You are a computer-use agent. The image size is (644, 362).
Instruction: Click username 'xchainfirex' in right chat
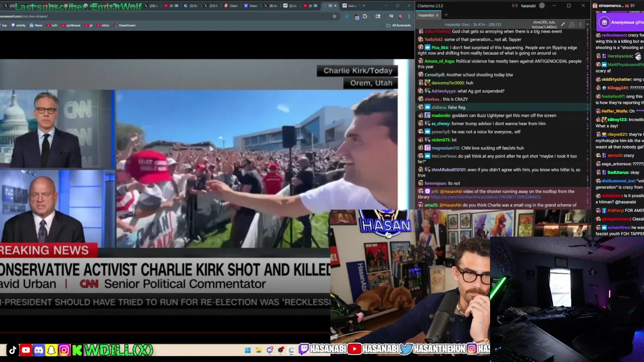(618, 228)
